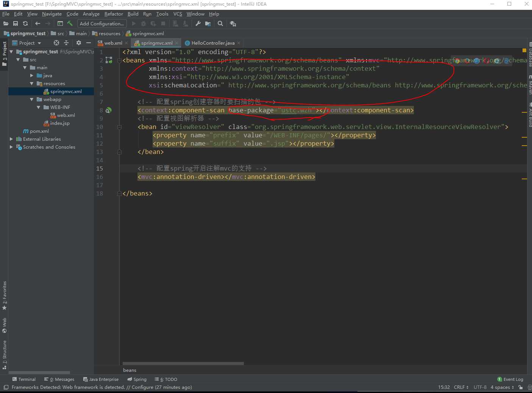The height and width of the screenshot is (393, 532).
Task: Collapse the springmvc_test root node
Action: (x=11, y=51)
